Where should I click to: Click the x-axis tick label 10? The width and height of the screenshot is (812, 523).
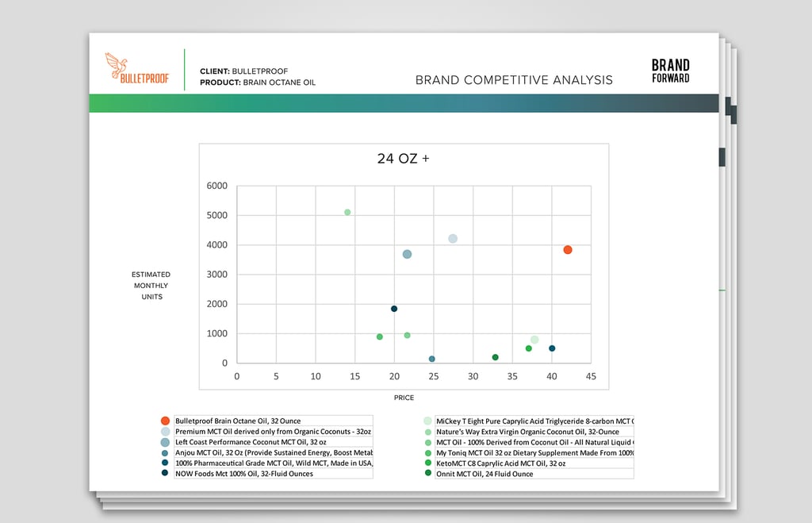[x=316, y=376]
